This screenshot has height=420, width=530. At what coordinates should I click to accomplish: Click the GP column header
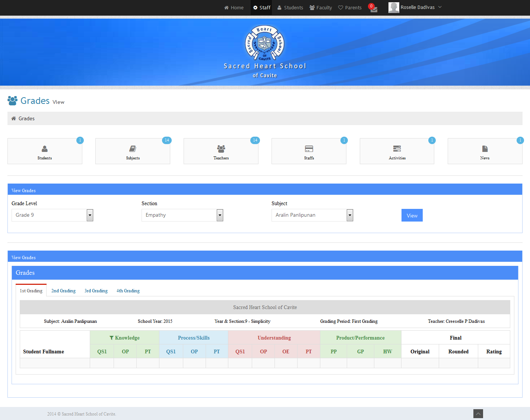(x=361, y=351)
